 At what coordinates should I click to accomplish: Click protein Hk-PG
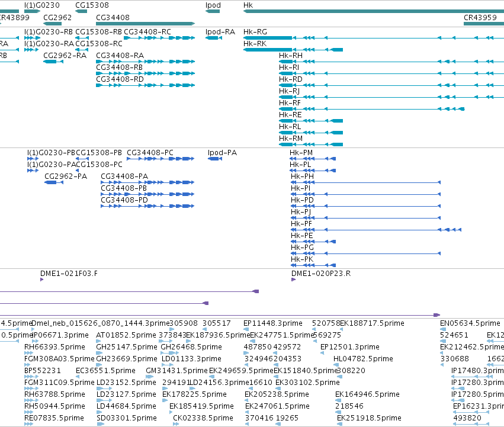[302, 248]
